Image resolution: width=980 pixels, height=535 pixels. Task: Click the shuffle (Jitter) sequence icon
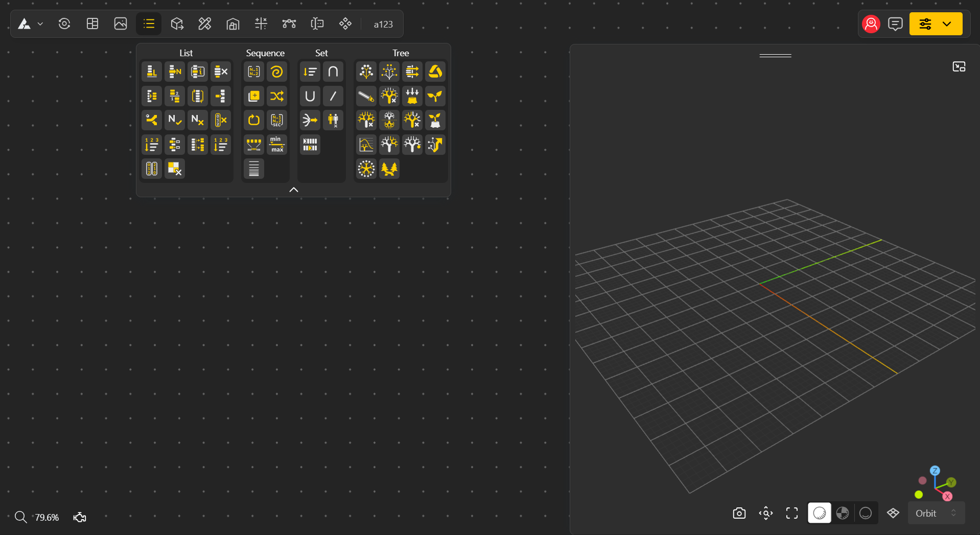276,96
